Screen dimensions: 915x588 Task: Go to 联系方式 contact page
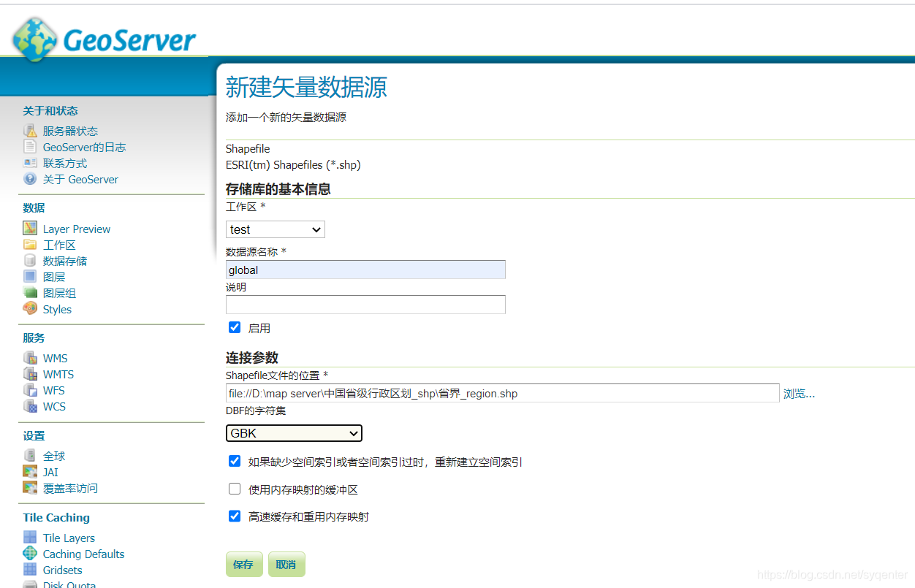[x=65, y=163]
